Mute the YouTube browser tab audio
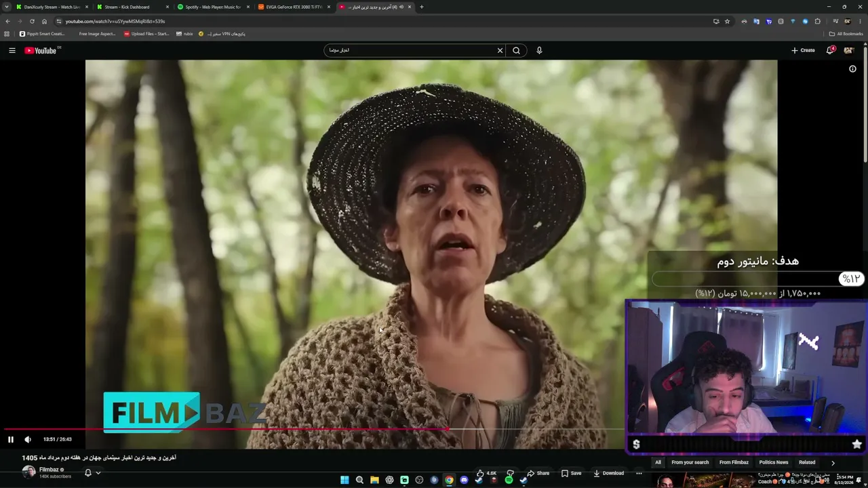The image size is (868, 488). [401, 7]
